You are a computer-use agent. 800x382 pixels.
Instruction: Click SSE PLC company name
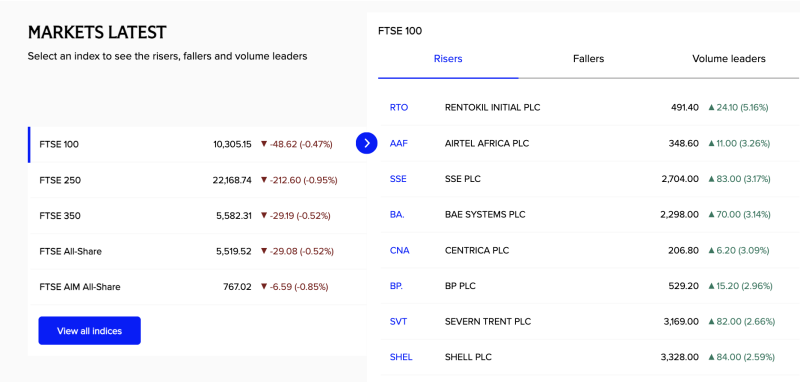(463, 179)
